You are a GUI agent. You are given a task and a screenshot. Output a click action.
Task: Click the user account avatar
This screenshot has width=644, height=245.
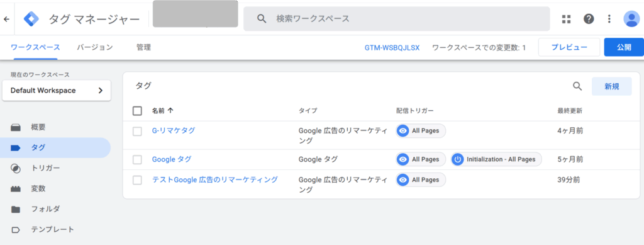click(x=631, y=19)
